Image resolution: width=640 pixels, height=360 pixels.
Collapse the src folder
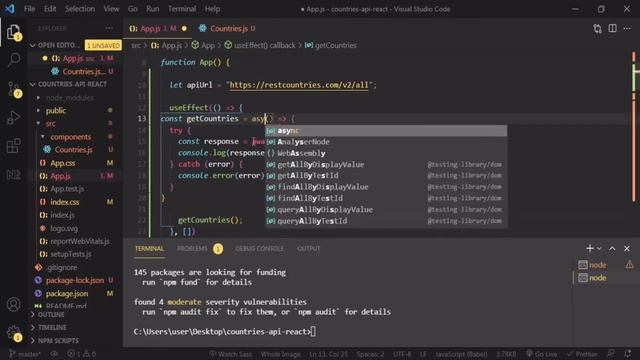50,124
